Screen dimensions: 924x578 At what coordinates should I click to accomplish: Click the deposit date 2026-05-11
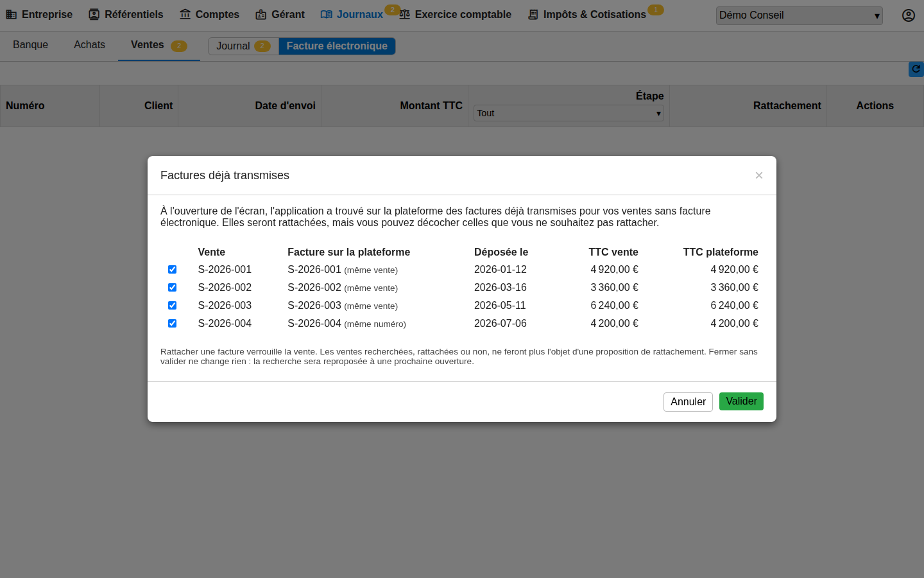click(x=500, y=306)
